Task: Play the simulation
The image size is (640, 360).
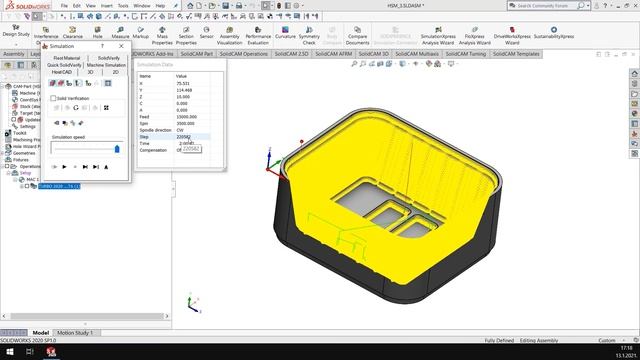Action: click(64, 167)
